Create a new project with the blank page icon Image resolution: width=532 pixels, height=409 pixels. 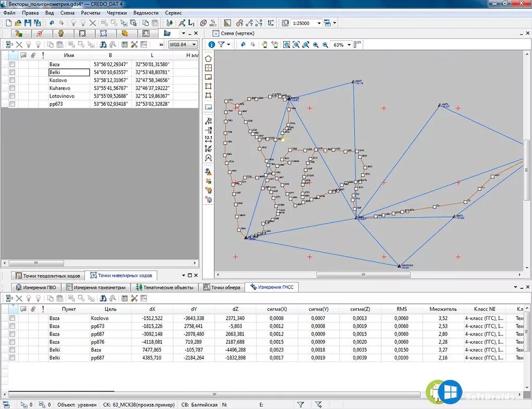[8, 23]
